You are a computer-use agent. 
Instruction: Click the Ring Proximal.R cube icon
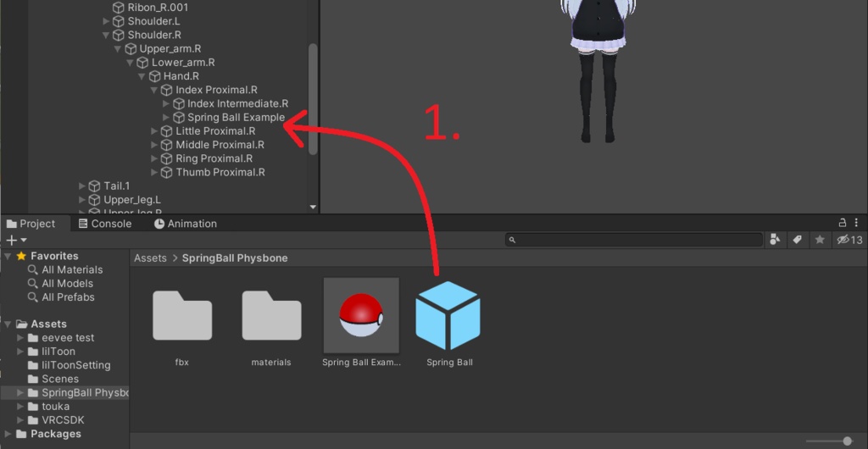click(x=167, y=158)
